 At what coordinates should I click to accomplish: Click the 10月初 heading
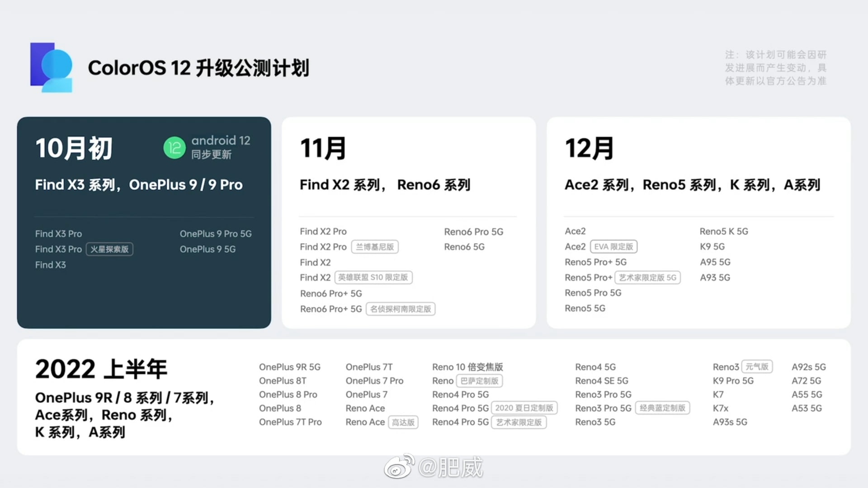74,149
